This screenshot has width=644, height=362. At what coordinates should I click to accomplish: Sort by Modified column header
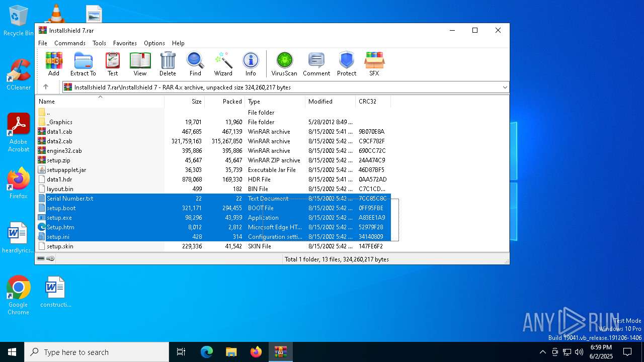(x=331, y=102)
